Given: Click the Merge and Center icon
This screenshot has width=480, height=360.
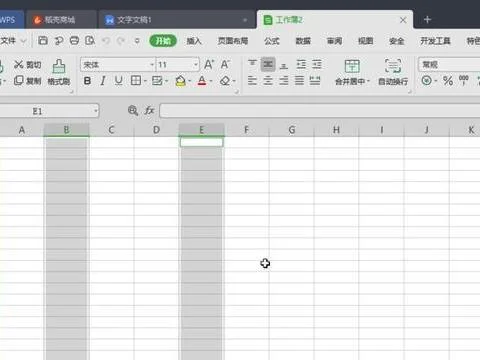Looking at the screenshot, I should pos(352,66).
